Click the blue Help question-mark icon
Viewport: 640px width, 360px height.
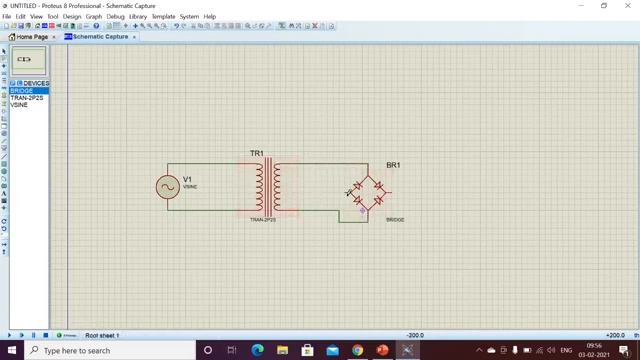point(96,26)
